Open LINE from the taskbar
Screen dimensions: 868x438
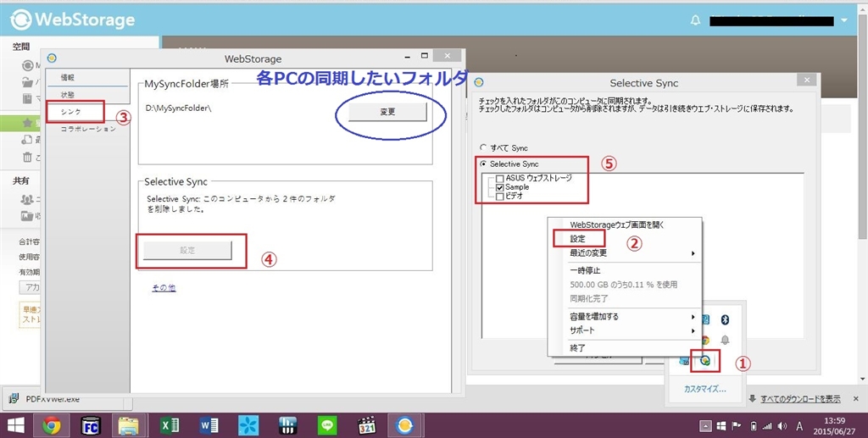pyautogui.click(x=327, y=426)
